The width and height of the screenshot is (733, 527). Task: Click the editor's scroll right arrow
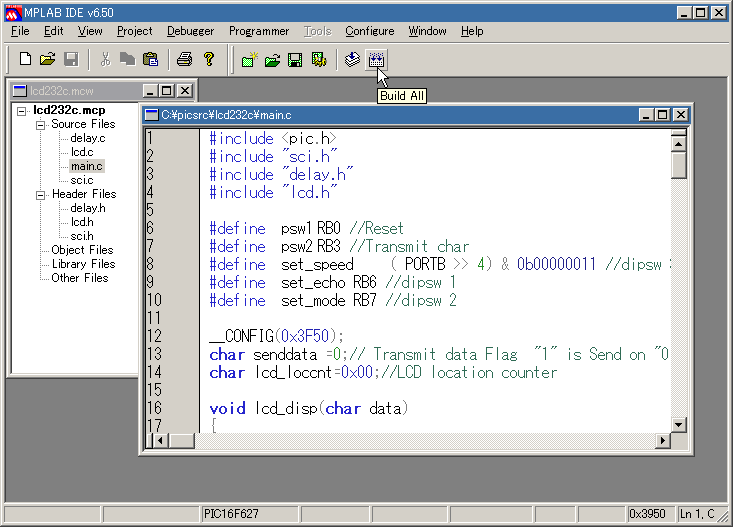click(x=662, y=440)
